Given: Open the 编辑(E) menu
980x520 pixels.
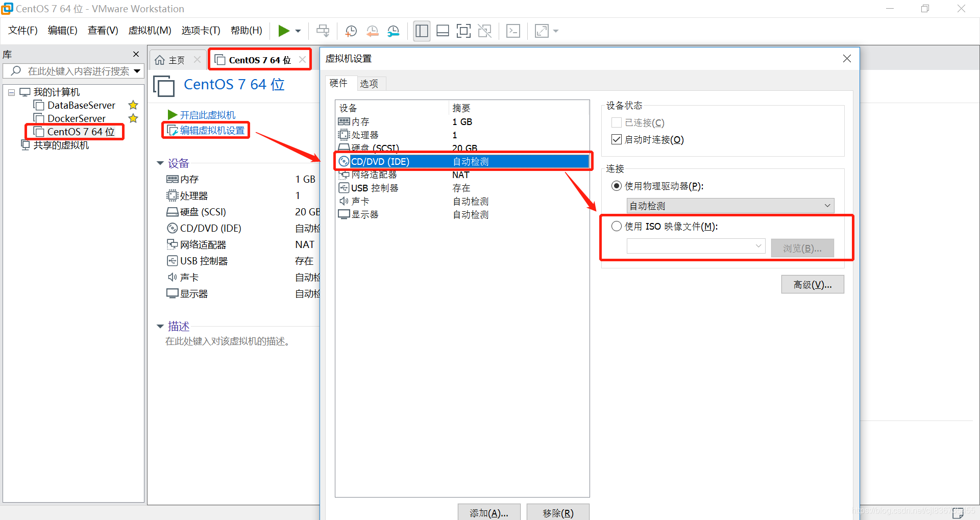Looking at the screenshot, I should 63,31.
